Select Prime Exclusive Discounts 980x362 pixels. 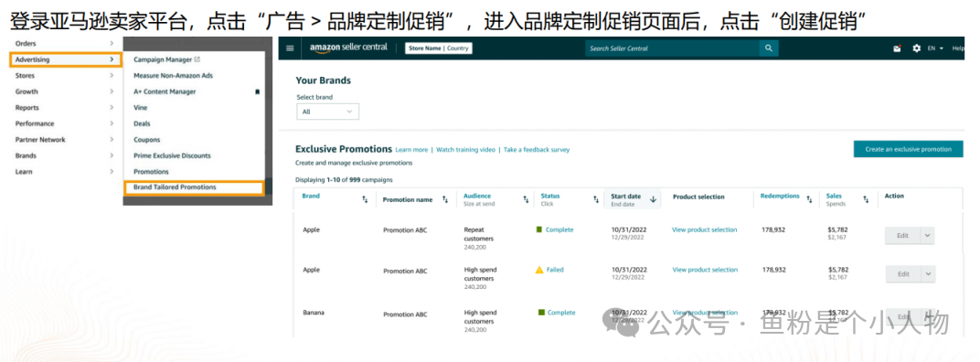[x=172, y=155]
